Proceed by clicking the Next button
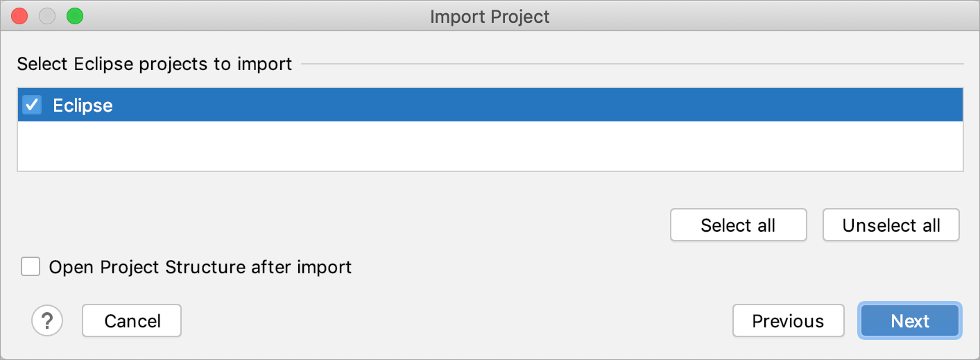Viewport: 980px width, 360px height. pos(910,321)
